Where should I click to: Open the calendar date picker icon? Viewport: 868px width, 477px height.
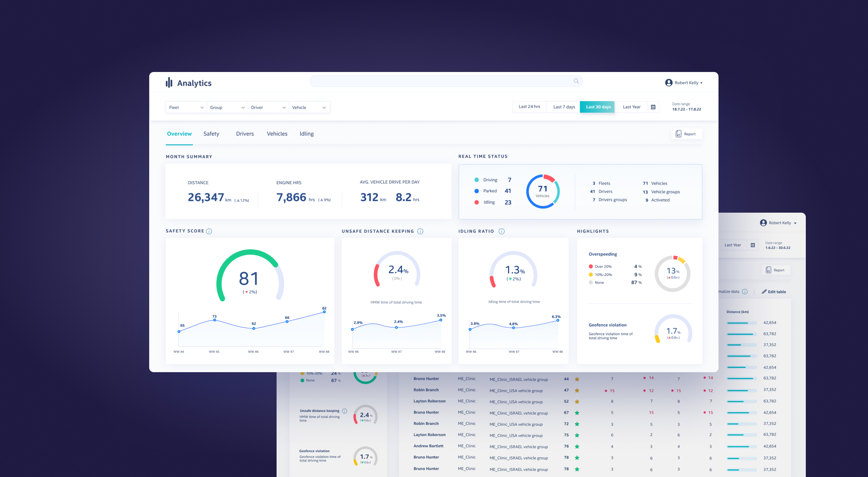tap(653, 107)
